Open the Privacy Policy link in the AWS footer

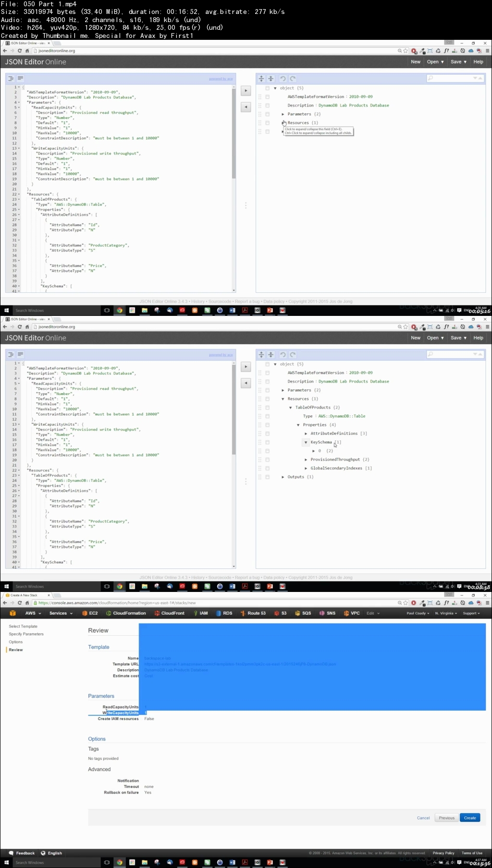pyautogui.click(x=443, y=853)
